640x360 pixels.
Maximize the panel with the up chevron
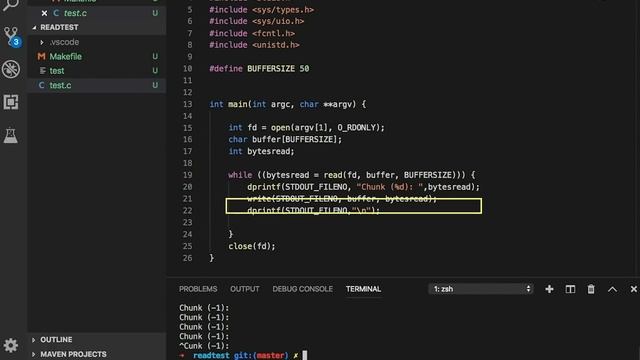tap(612, 289)
